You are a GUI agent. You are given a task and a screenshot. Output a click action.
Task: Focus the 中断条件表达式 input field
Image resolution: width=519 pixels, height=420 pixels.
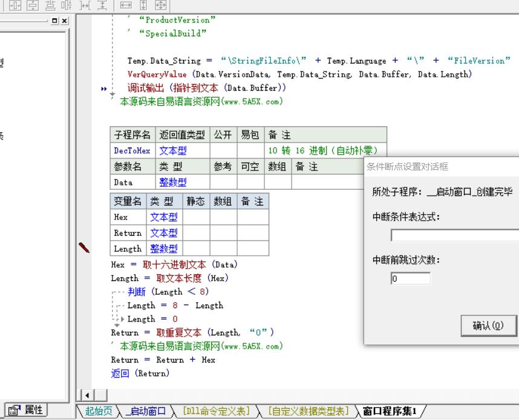tap(455, 236)
